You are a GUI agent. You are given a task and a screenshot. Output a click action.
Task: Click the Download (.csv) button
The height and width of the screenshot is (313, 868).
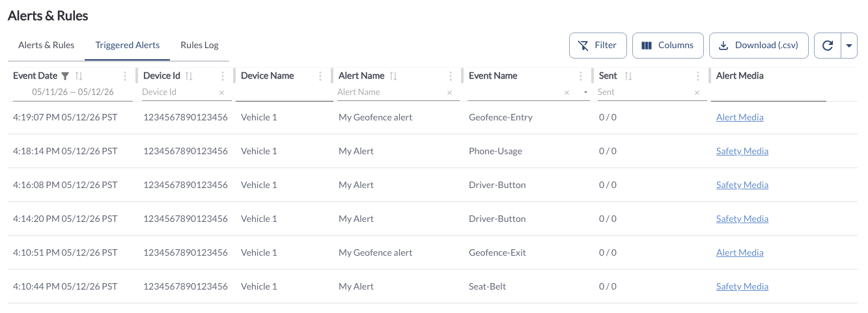pos(759,46)
